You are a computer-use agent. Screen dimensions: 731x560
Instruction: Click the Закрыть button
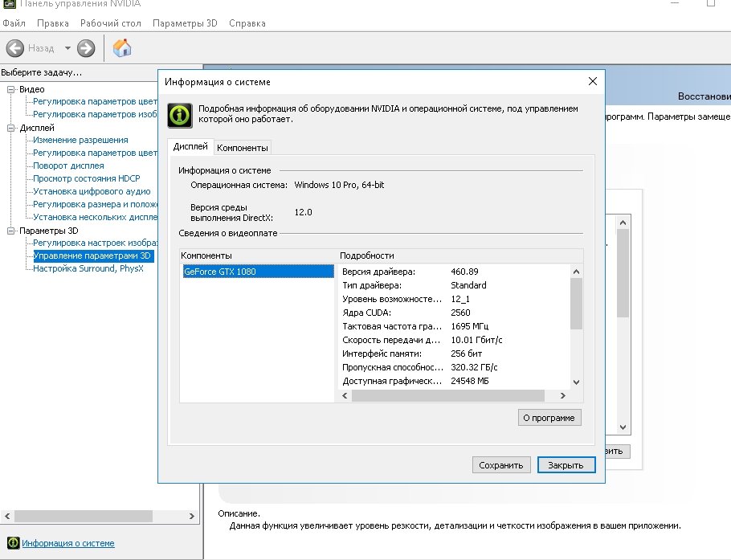(566, 465)
